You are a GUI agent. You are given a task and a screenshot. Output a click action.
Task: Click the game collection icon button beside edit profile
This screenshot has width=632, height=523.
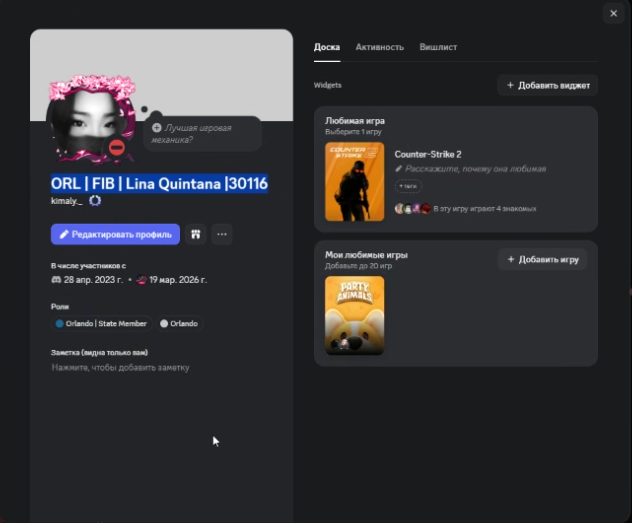[197, 234]
